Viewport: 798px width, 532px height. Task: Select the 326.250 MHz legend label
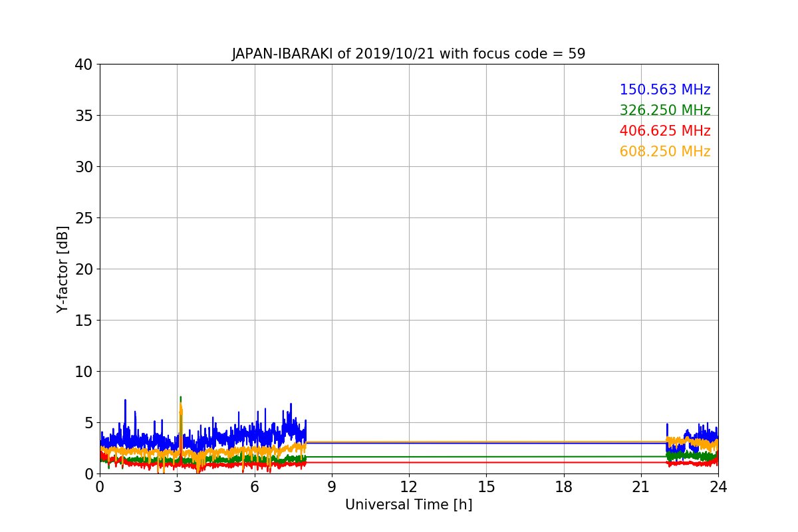[665, 110]
